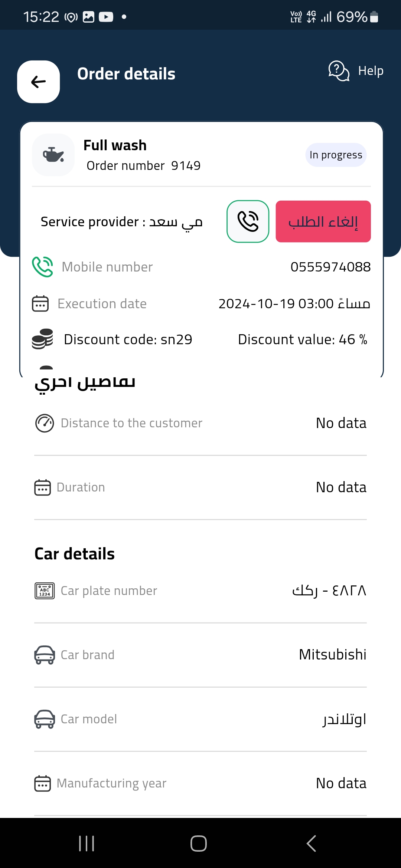Viewport: 401px width, 868px height.
Task: Tap the Help text label
Action: click(371, 70)
